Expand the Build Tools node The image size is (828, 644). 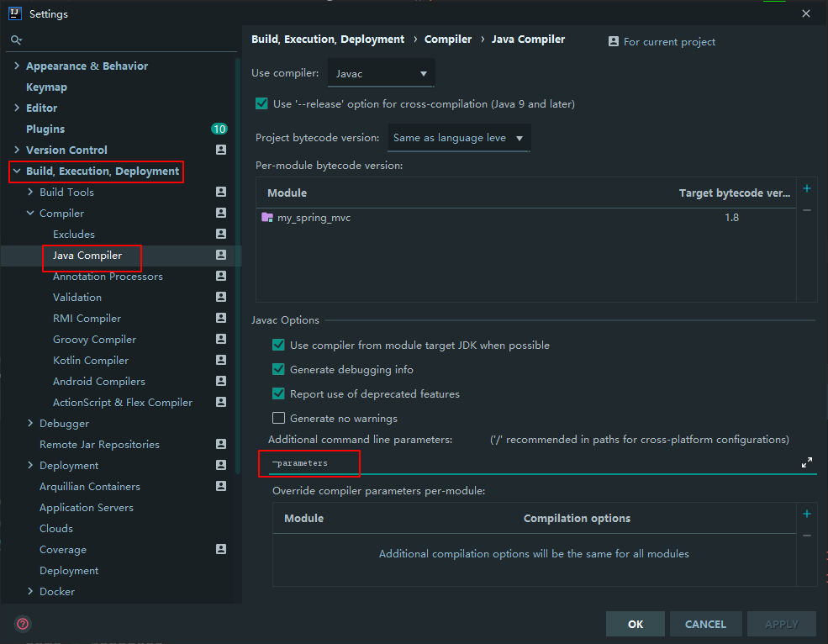(x=30, y=192)
